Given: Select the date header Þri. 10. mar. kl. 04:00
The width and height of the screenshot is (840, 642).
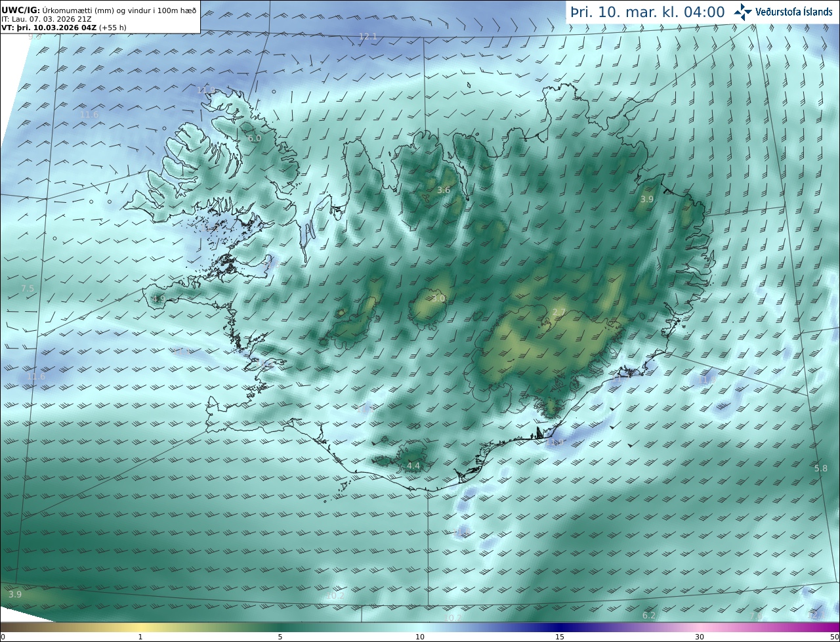Looking at the screenshot, I should point(648,12).
